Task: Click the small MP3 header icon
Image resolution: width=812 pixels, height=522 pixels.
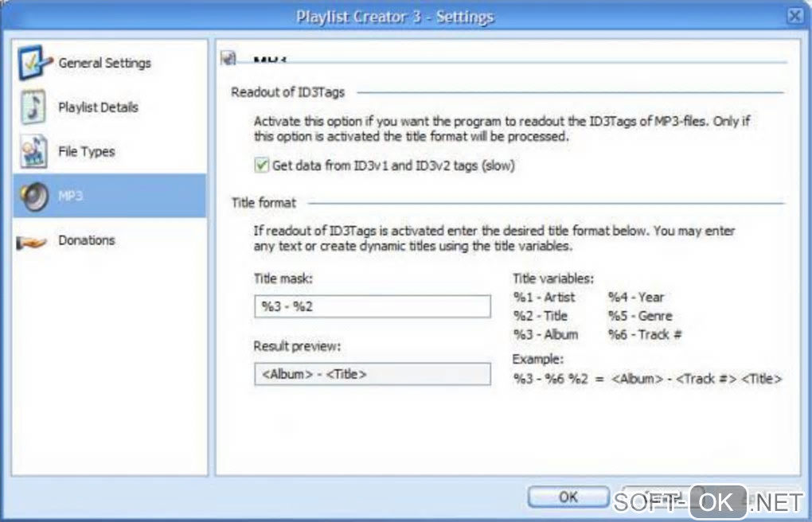Action: tap(228, 58)
